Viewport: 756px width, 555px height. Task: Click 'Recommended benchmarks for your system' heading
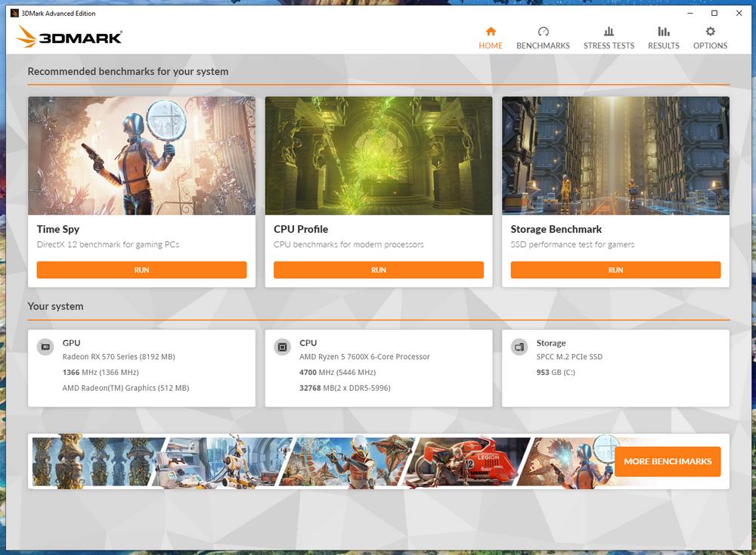pos(128,71)
